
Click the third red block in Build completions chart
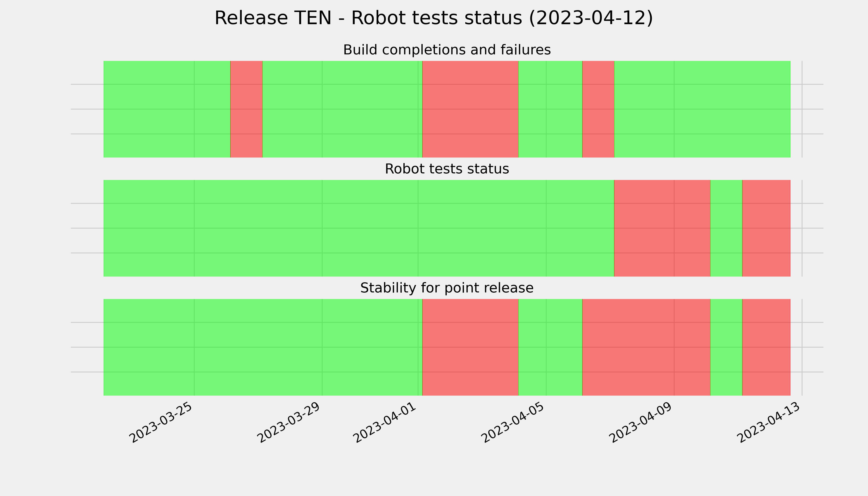598,109
